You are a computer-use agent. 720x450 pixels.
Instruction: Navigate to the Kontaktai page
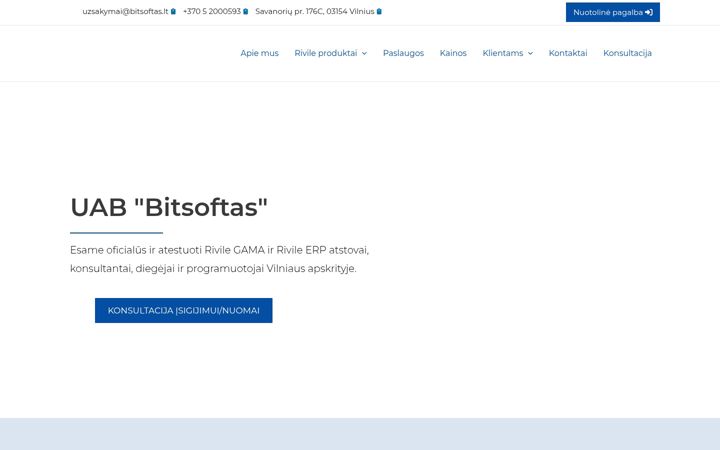(x=568, y=53)
